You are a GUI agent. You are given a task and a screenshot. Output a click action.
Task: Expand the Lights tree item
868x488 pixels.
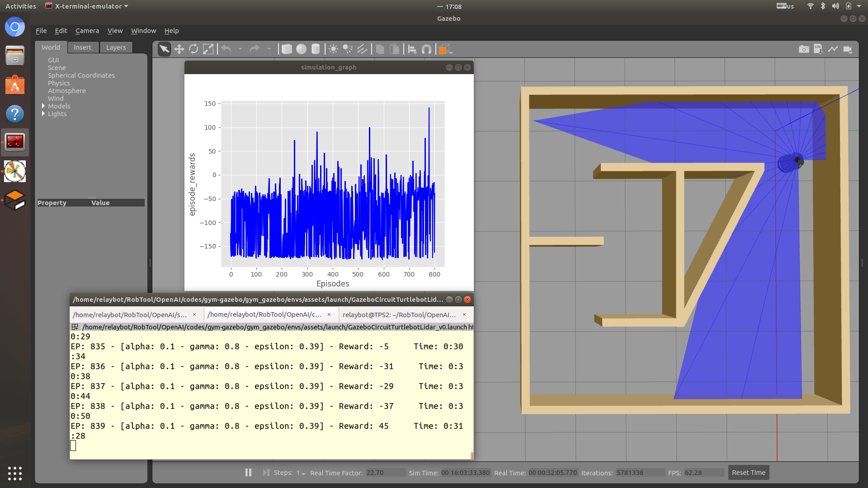[43, 113]
